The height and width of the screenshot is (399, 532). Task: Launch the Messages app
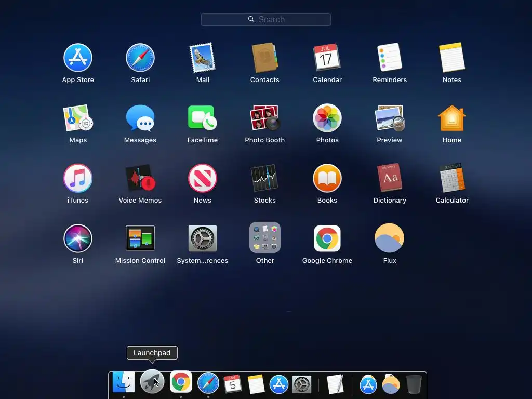(x=140, y=118)
